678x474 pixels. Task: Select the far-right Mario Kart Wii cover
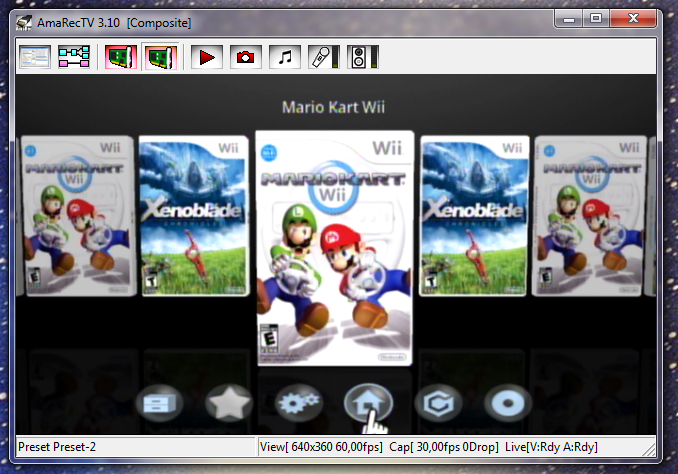click(x=590, y=216)
